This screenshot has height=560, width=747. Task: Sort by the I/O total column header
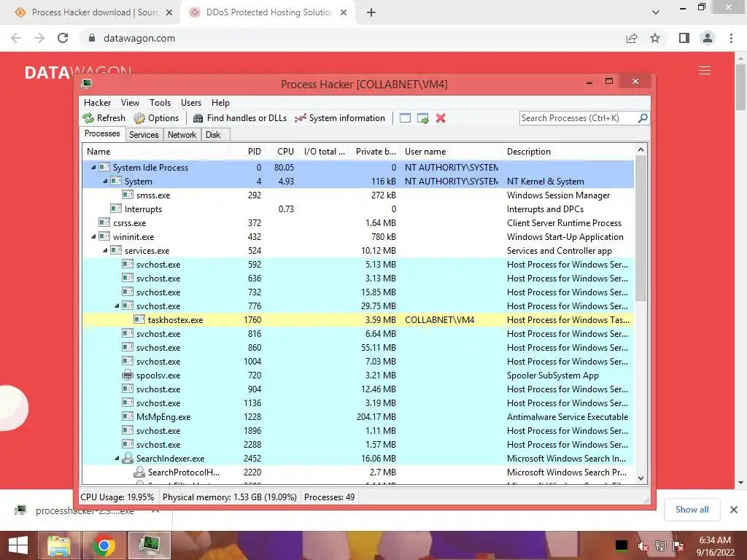[x=325, y=152]
